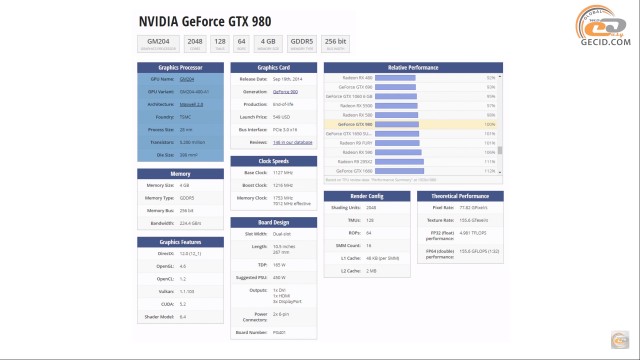Click the FP32 (float) performance value

tap(473, 233)
